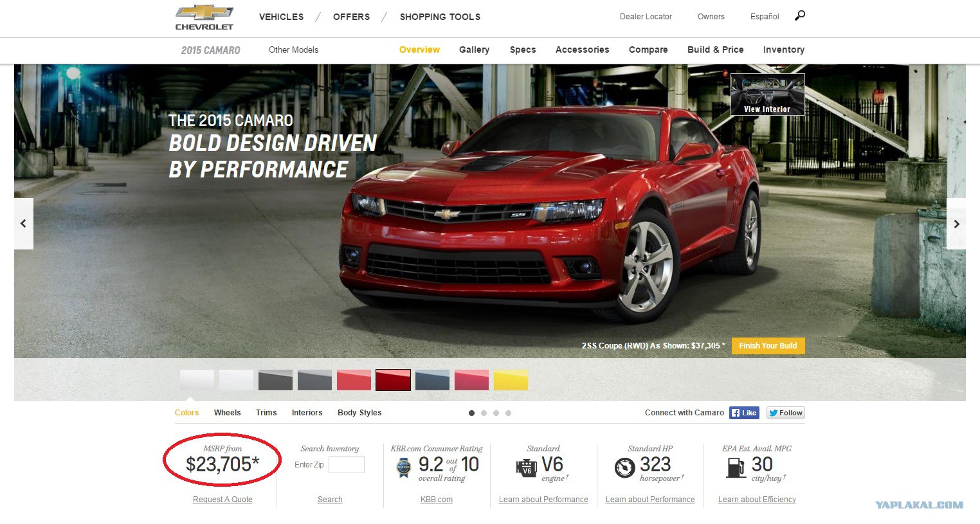Click the Twitter Follow button

[786, 413]
